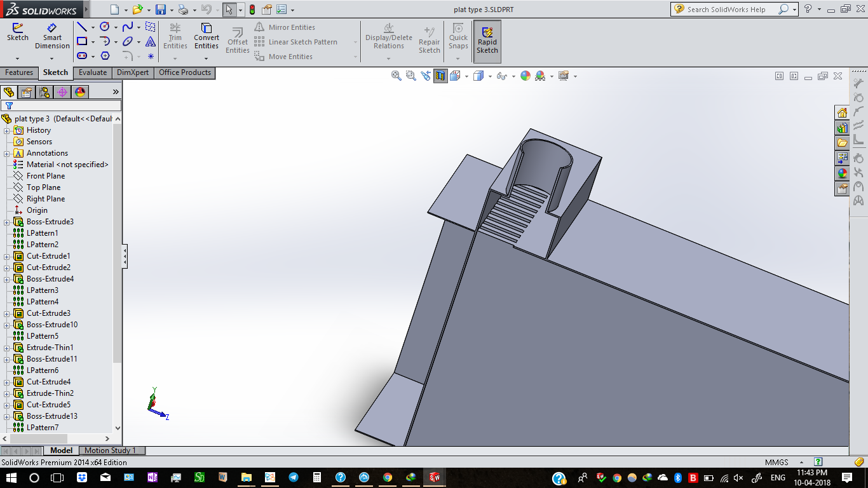Screen dimensions: 868x488
Task: Open the ConfigurationManager panel tab
Action: tap(44, 92)
